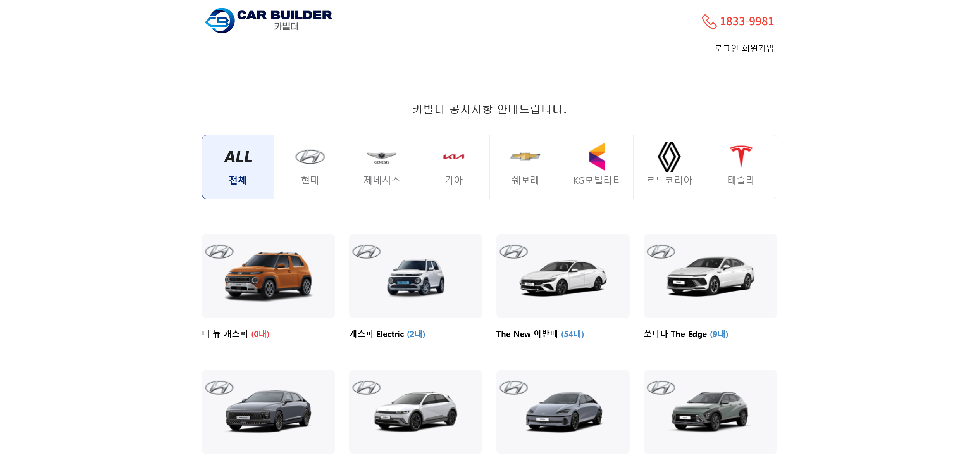Image resolution: width=980 pixels, height=454 pixels.
Task: Open the 쏘나타 The Edge thumbnail
Action: click(x=710, y=276)
